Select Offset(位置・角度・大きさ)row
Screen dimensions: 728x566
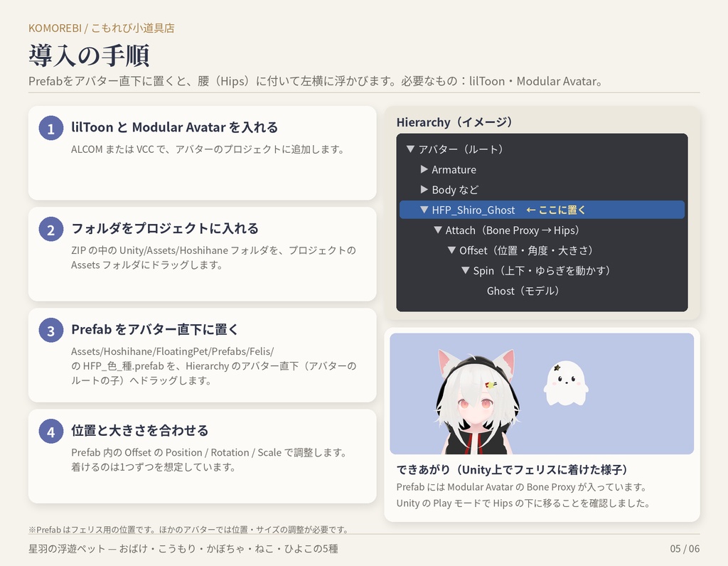(542, 250)
